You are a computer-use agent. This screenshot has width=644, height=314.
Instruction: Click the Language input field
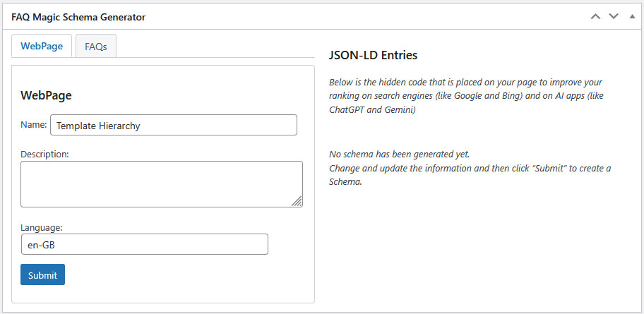(x=145, y=244)
